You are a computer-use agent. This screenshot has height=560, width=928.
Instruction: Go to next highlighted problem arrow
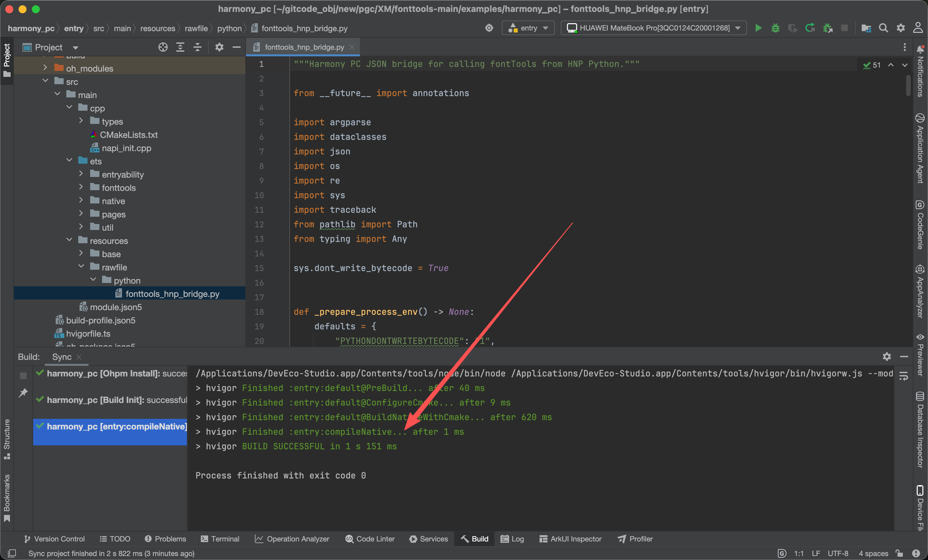pyautogui.click(x=904, y=65)
